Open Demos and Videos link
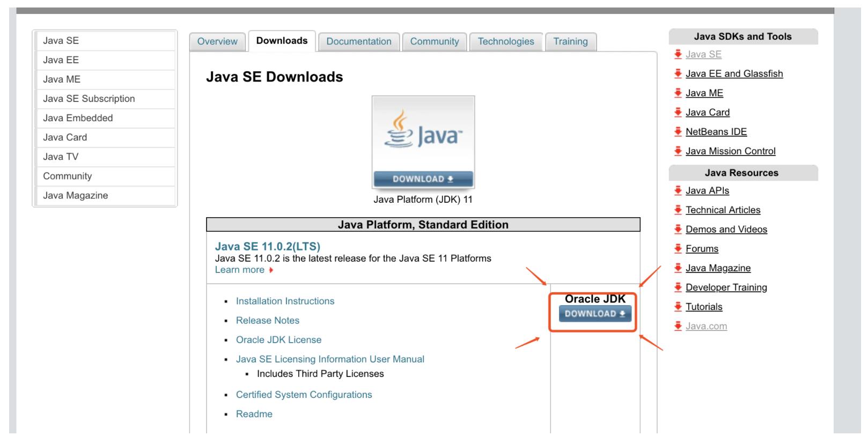The width and height of the screenshot is (868, 443). click(726, 229)
